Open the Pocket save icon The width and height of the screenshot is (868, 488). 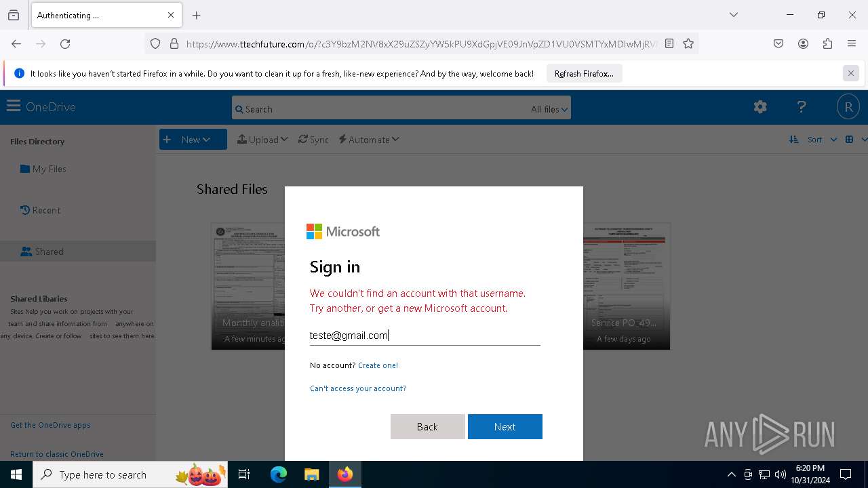pyautogui.click(x=778, y=43)
